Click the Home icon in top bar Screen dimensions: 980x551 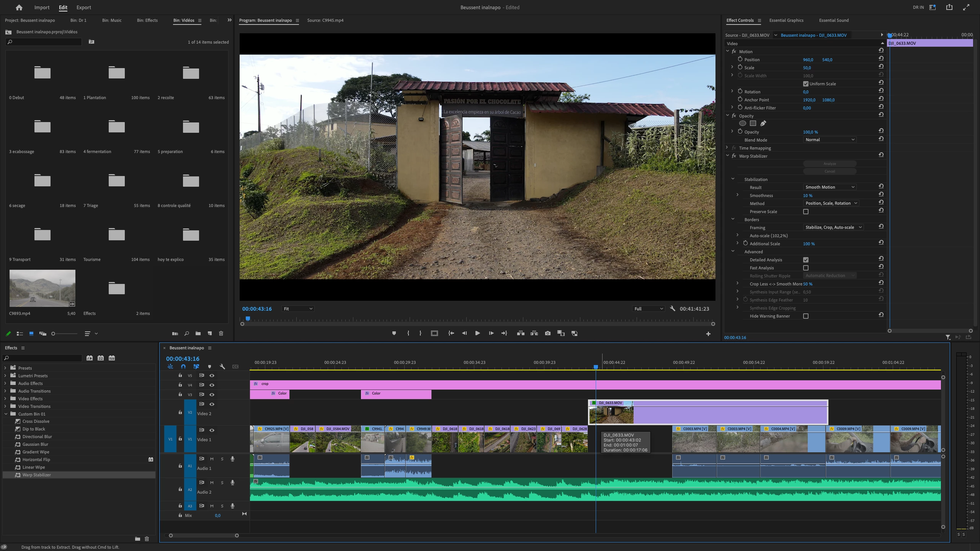pos(19,7)
